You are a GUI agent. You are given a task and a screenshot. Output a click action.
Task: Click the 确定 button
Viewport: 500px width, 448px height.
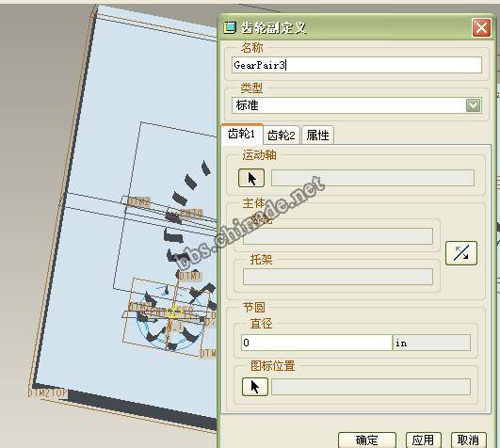[367, 440]
